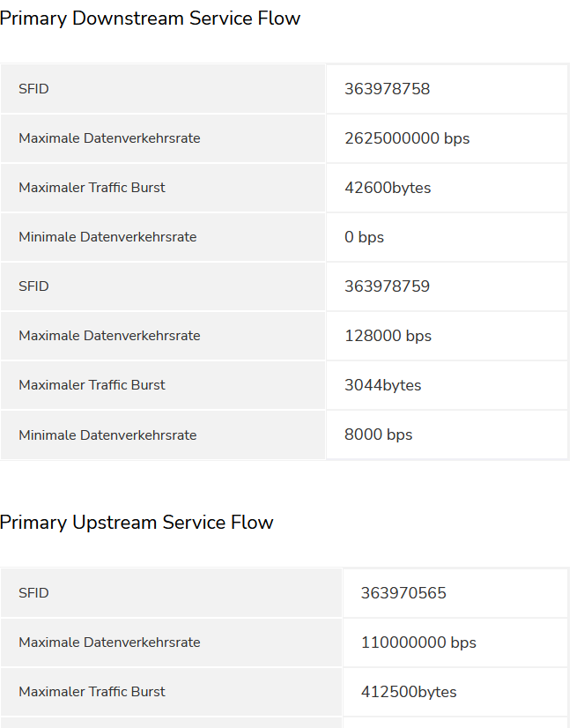
Task: Click the SFID label beside 363978758
Action: click(x=33, y=89)
